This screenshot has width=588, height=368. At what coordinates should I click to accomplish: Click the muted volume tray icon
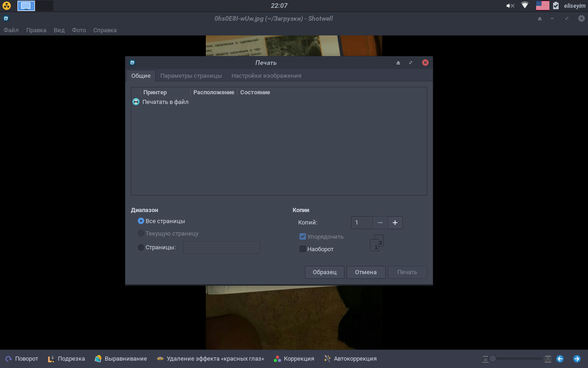[510, 6]
